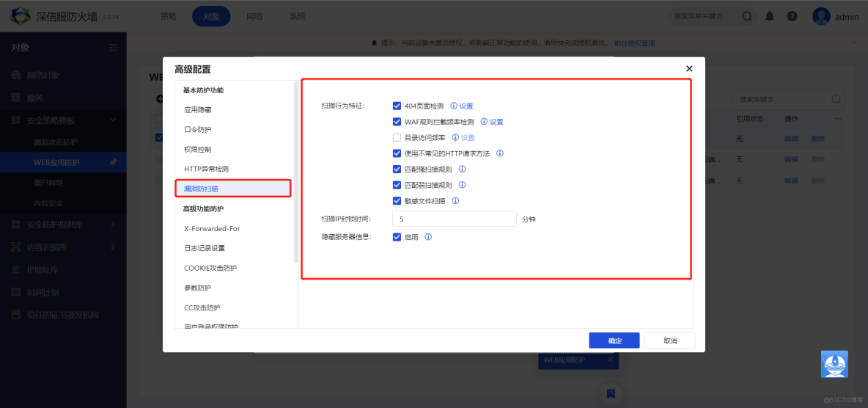
Task: Uncheck the 404页面检测 checkbox
Action: 397,106
